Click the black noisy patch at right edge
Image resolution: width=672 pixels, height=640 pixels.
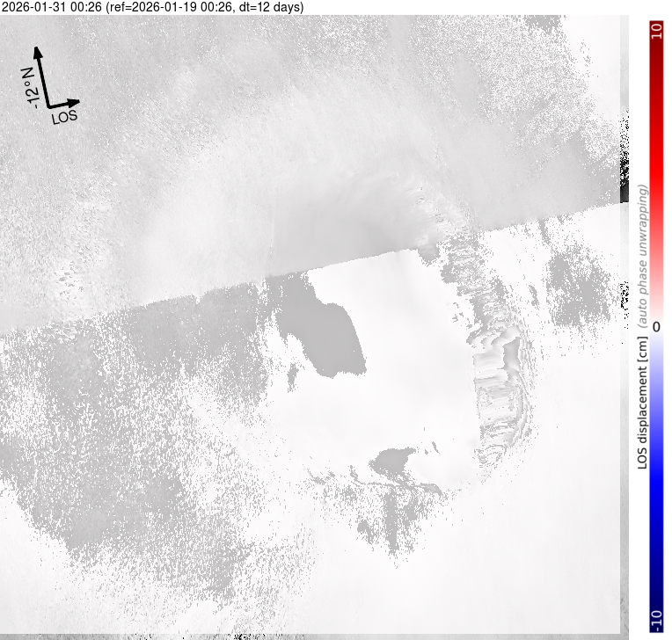click(625, 167)
